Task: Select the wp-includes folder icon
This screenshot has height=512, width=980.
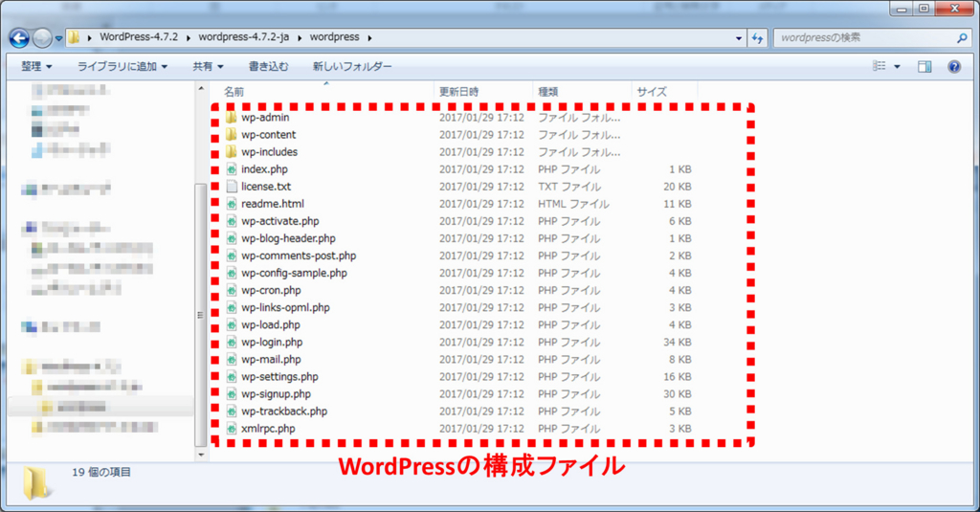Action: pyautogui.click(x=232, y=152)
